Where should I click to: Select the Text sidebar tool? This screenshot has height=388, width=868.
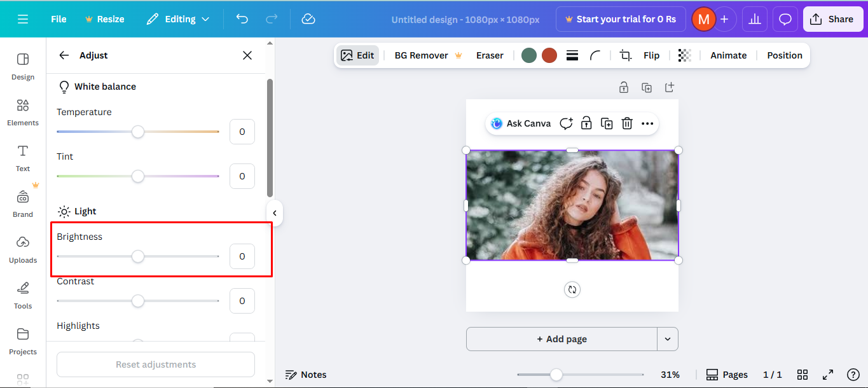coord(22,158)
